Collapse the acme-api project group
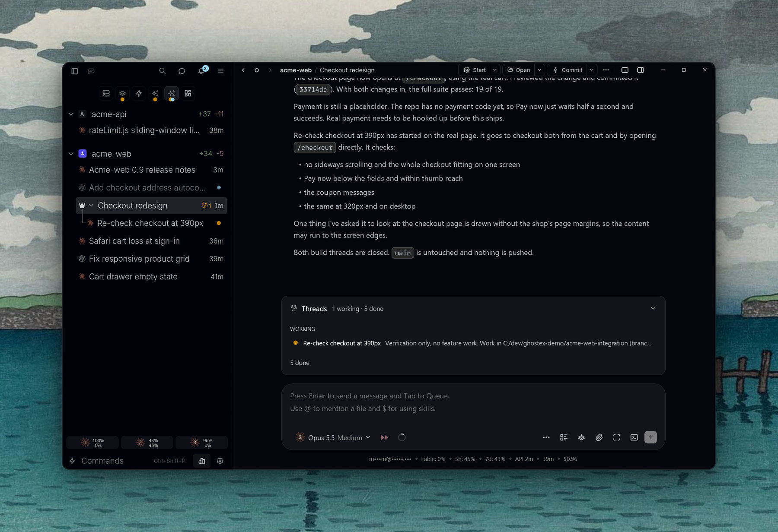This screenshot has height=532, width=778. 71,114
